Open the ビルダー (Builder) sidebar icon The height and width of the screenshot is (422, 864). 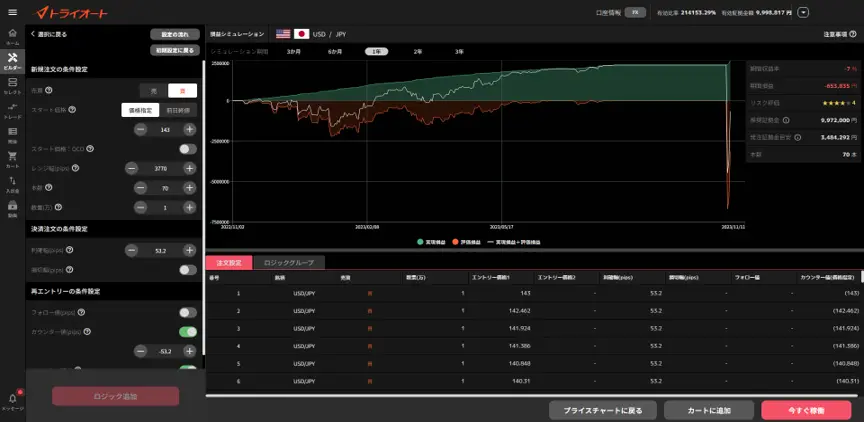pos(12,61)
